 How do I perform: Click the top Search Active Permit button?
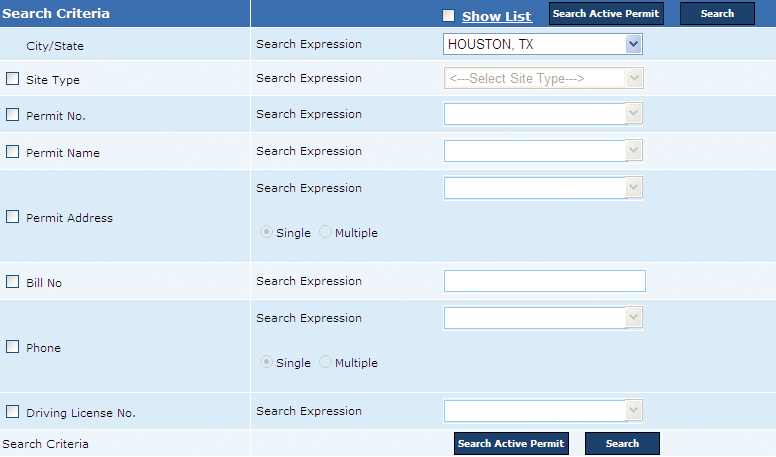coord(606,14)
